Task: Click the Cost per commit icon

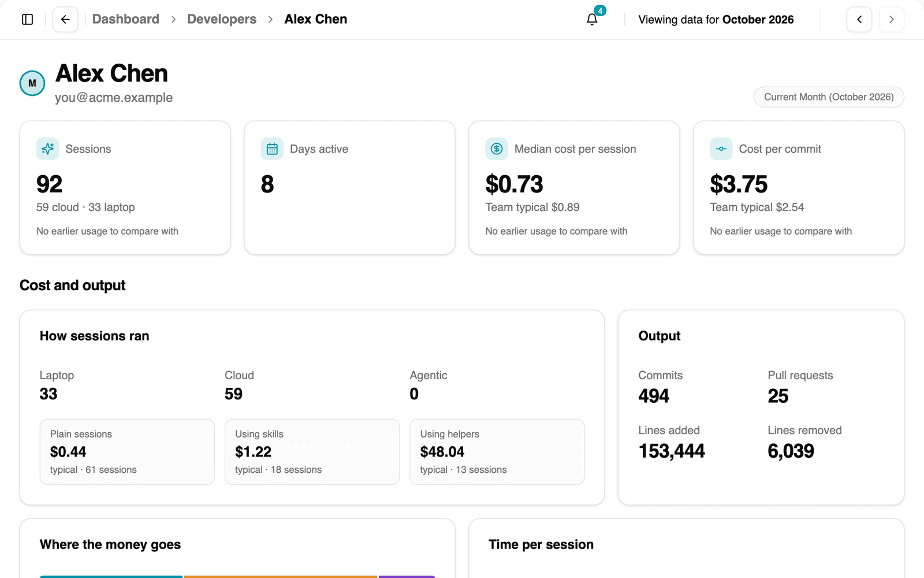Action: click(721, 149)
